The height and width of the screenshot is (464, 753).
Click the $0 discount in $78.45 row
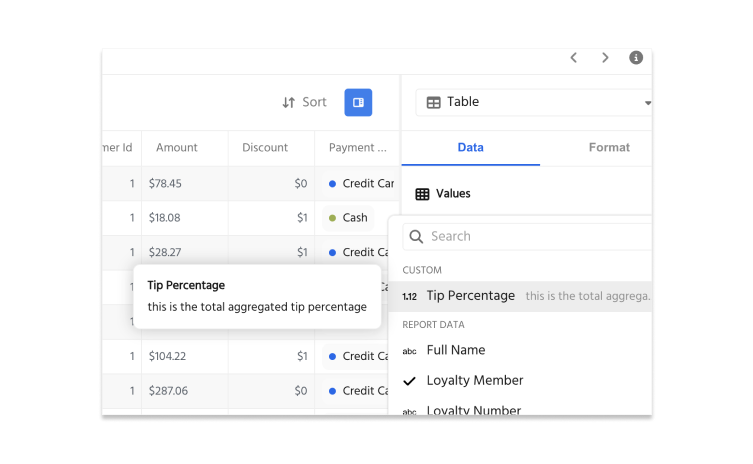(301, 183)
